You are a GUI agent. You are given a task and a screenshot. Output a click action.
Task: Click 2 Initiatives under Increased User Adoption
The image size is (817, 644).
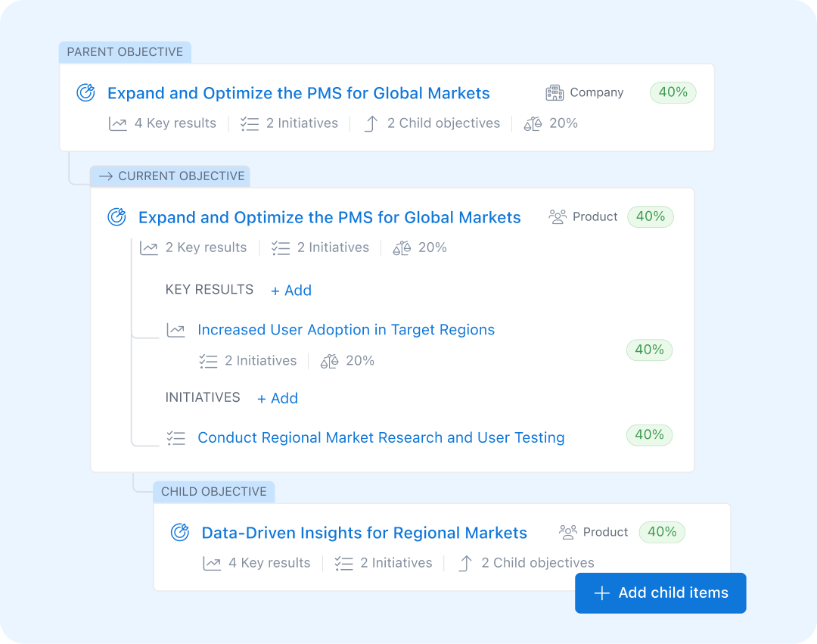(260, 360)
